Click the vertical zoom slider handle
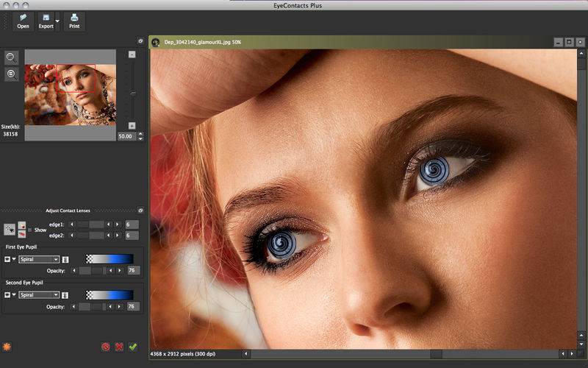Image resolution: width=588 pixels, height=368 pixels. [x=133, y=93]
